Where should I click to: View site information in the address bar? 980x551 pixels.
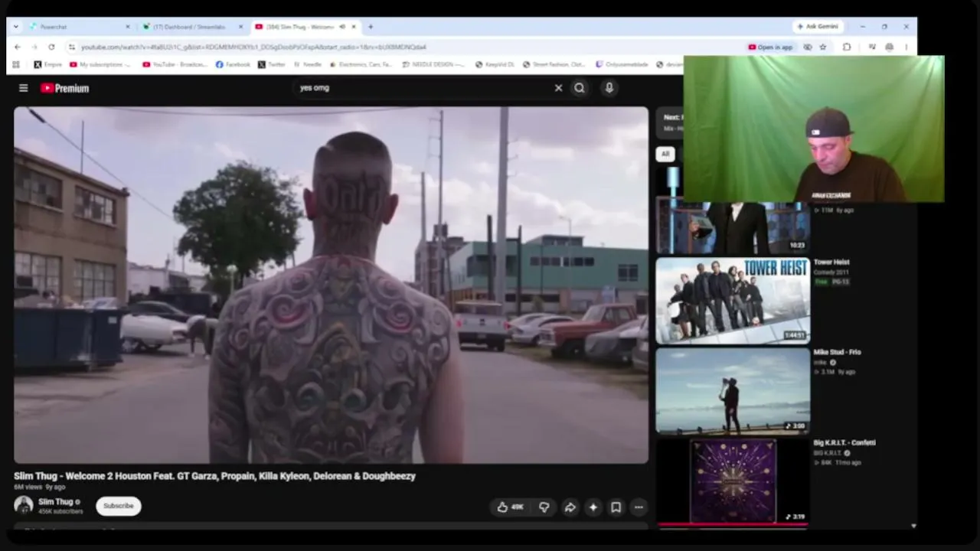click(72, 47)
